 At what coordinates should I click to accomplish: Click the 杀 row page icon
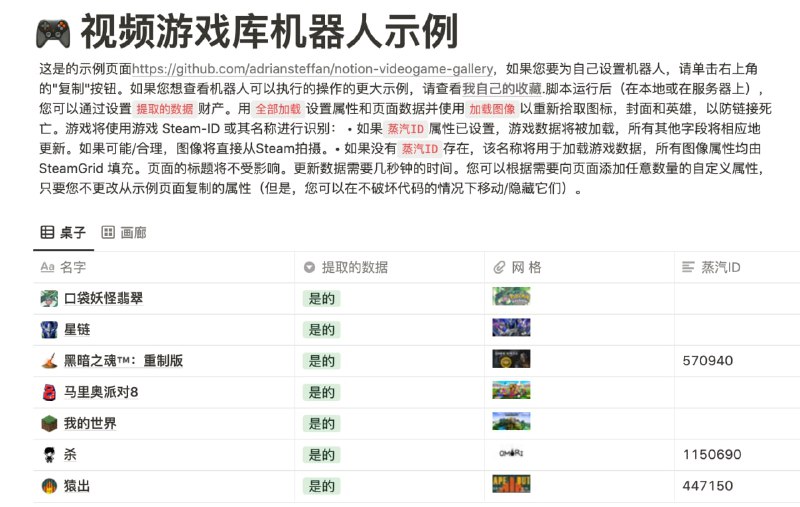[x=49, y=454]
